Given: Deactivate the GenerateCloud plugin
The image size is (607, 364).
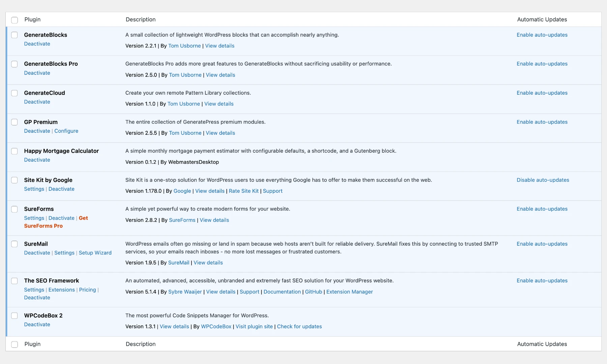Looking at the screenshot, I should [x=37, y=102].
